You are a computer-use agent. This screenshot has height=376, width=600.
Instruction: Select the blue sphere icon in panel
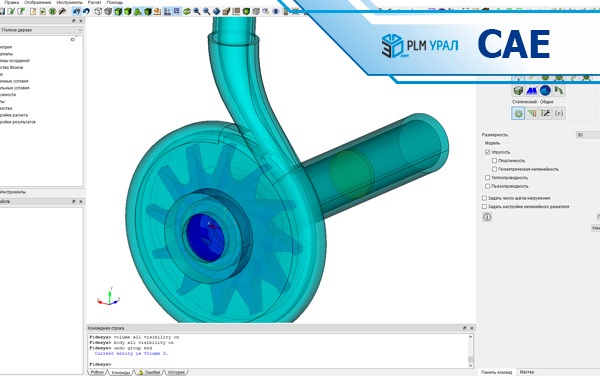(x=545, y=91)
